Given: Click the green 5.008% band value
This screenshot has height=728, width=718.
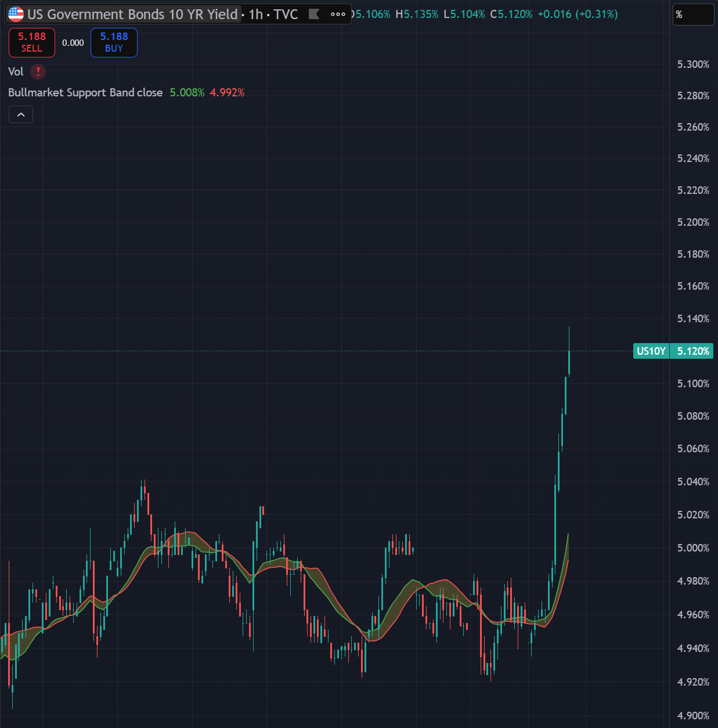Looking at the screenshot, I should point(187,92).
